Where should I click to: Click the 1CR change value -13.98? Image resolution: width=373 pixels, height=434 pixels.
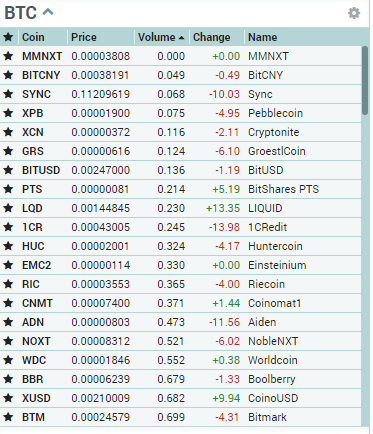pyautogui.click(x=224, y=227)
